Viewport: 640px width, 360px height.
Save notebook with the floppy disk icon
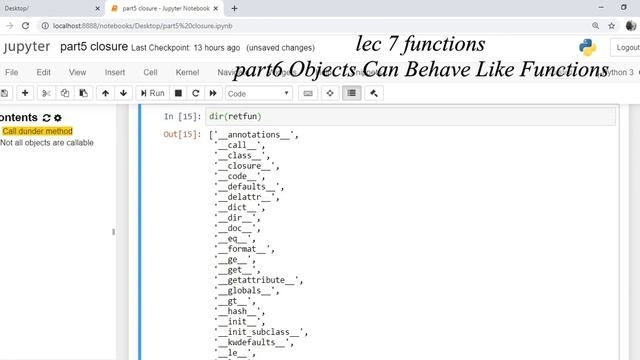pos(4,93)
